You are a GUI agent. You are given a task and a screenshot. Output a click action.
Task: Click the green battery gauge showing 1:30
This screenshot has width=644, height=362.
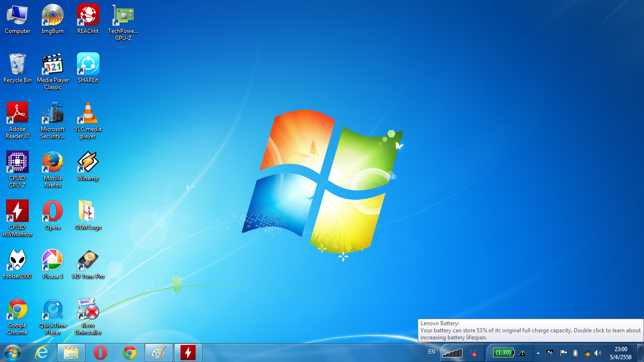(504, 353)
